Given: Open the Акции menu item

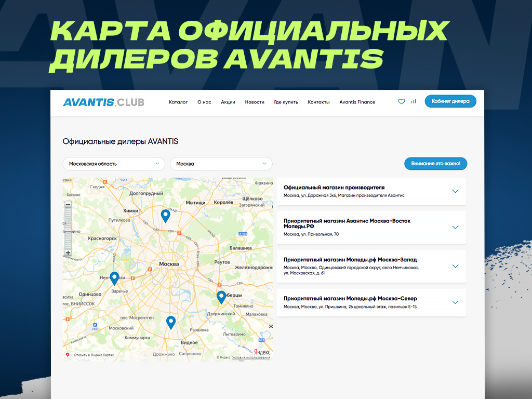Looking at the screenshot, I should (228, 102).
